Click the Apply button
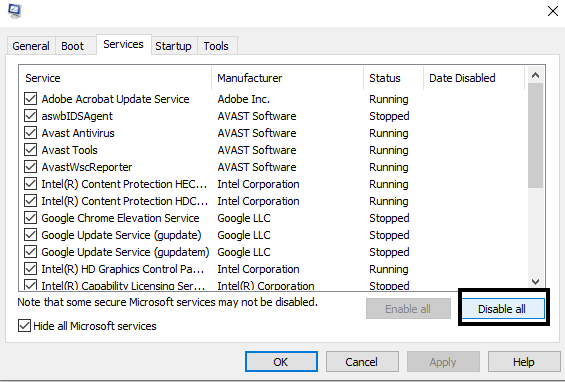 [x=443, y=362]
